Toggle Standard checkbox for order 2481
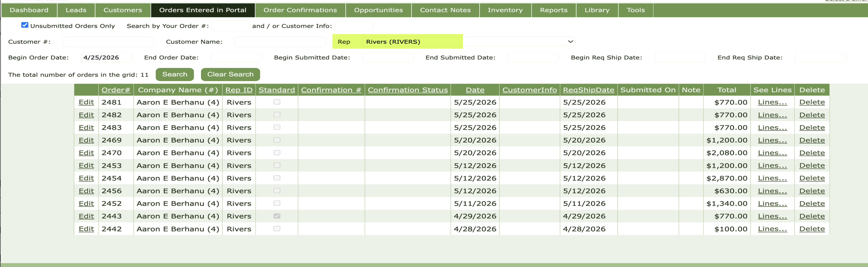This screenshot has width=868, height=267. pos(277,102)
